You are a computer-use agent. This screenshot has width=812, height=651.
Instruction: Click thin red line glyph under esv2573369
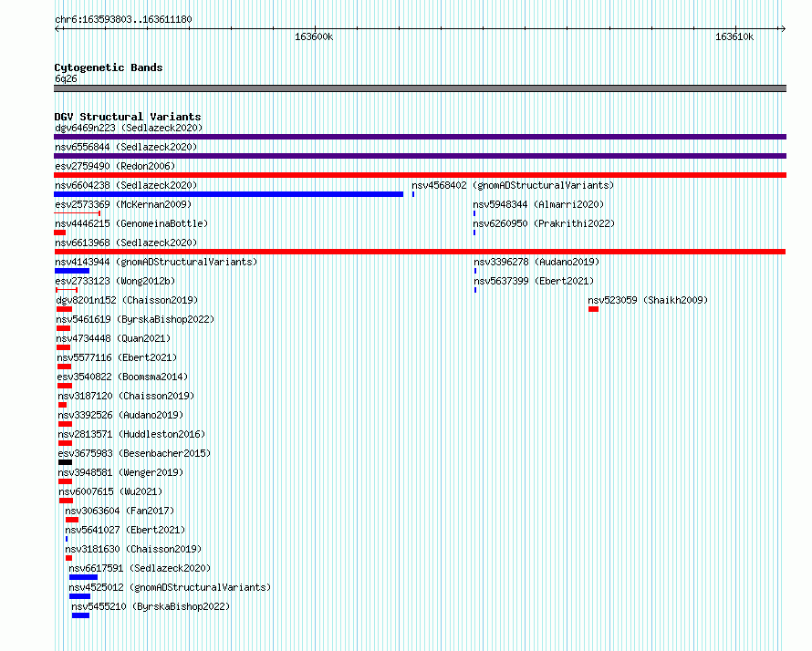click(x=78, y=213)
